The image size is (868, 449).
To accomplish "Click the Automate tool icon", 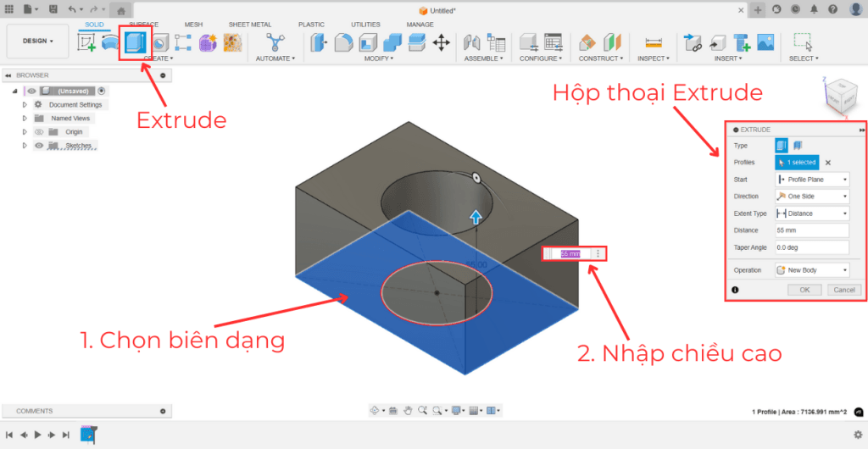I will tap(275, 42).
